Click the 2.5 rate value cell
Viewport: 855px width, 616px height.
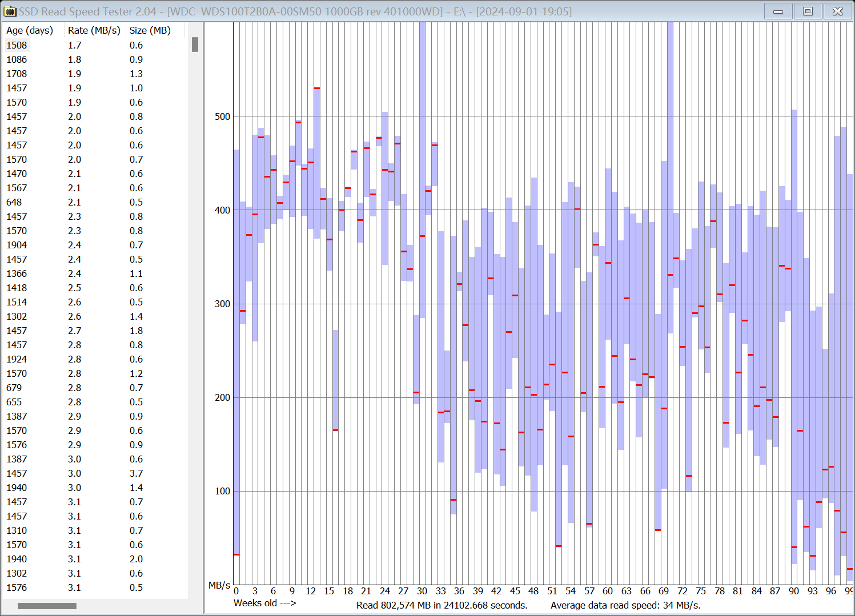74,288
